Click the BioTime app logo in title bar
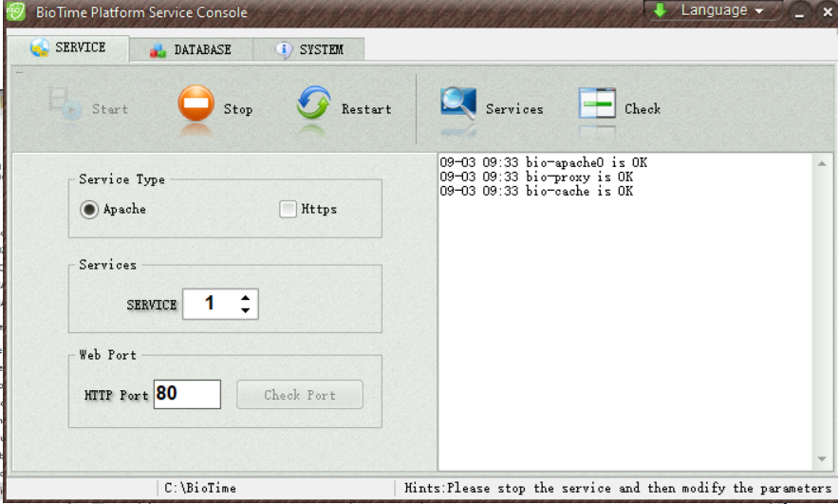Viewport: 838px width, 504px height. click(15, 11)
